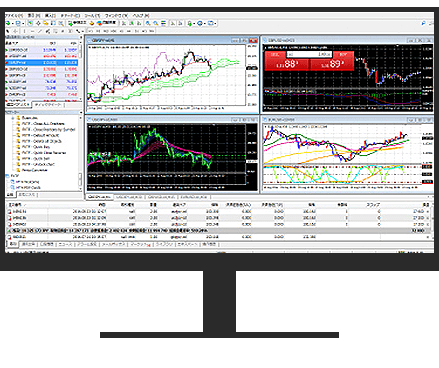Expand the first Navigator tree folder

click(x=13, y=118)
